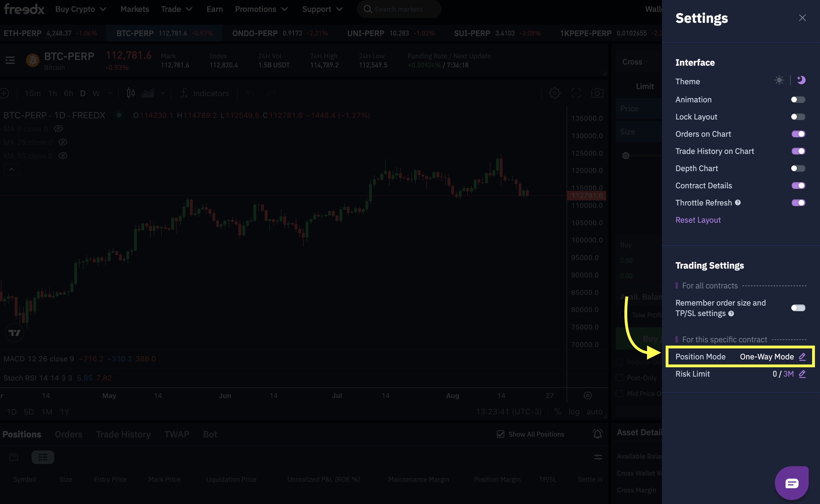Toggle Remember order size and TP/SL settings
The height and width of the screenshot is (504, 820).
tap(798, 308)
